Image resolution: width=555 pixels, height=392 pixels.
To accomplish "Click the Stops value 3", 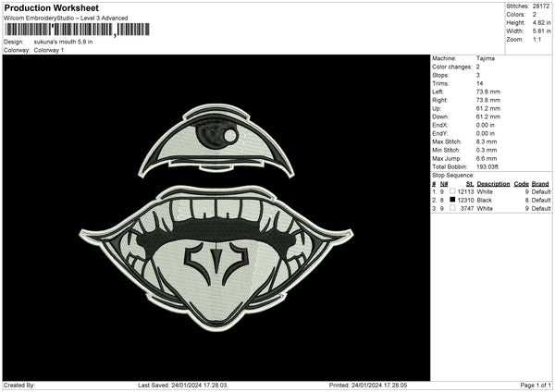I will 478,75.
